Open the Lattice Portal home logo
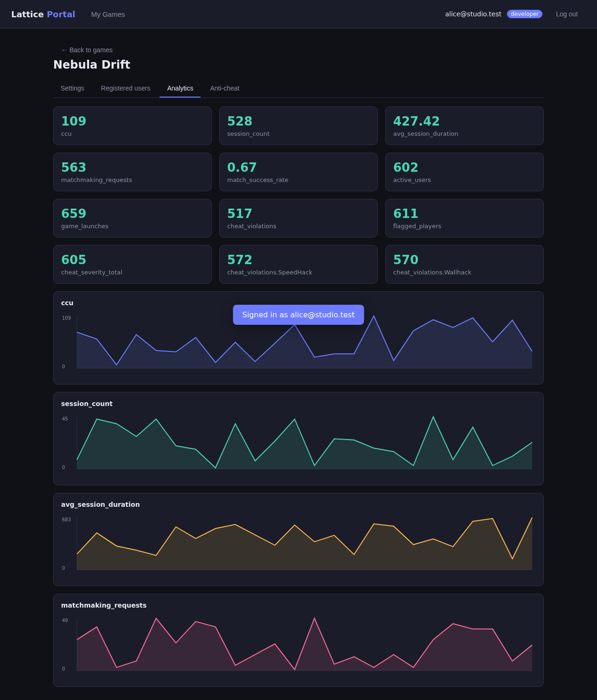 (x=43, y=14)
